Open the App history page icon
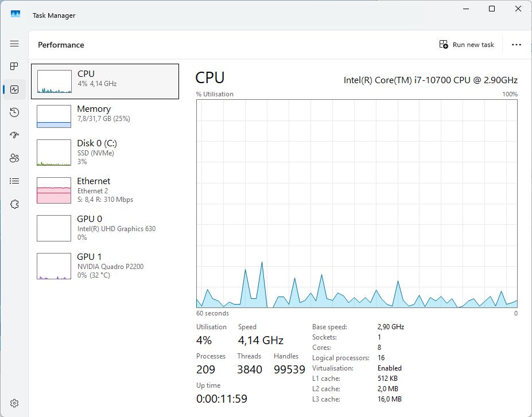Image resolution: width=532 pixels, height=417 pixels. click(x=14, y=112)
